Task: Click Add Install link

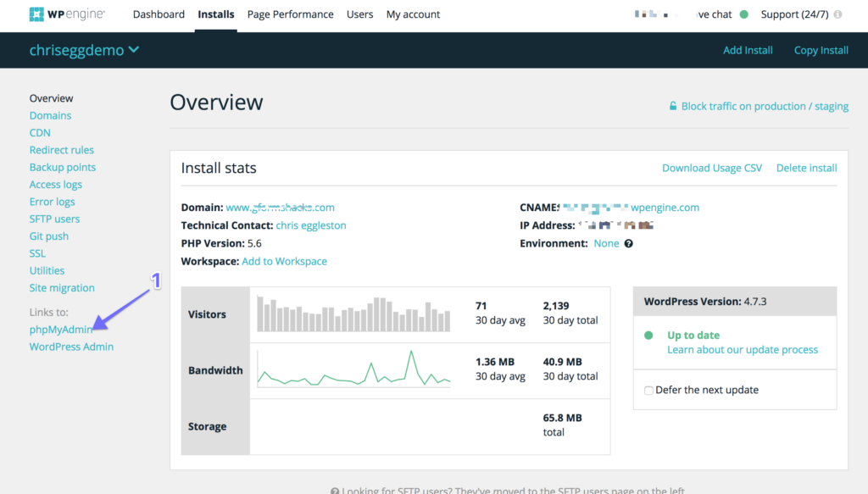Action: 748,50
